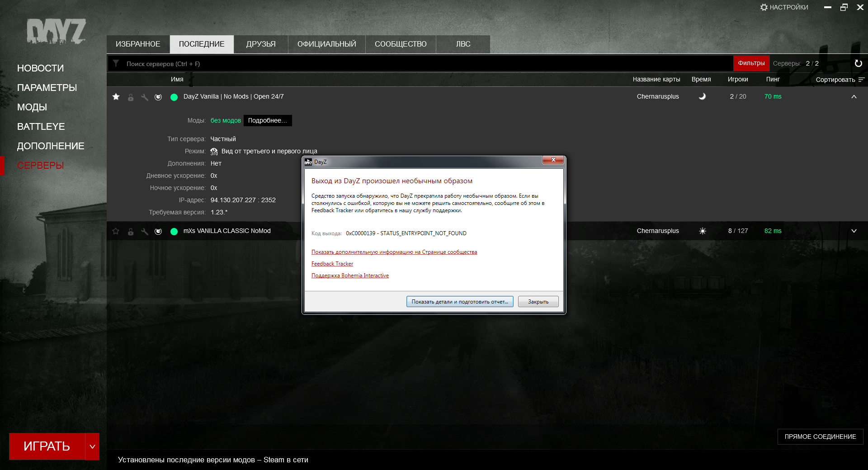Switch to the ДРУЗЬЯ tab
Image resolution: width=868 pixels, height=470 pixels.
(x=261, y=44)
